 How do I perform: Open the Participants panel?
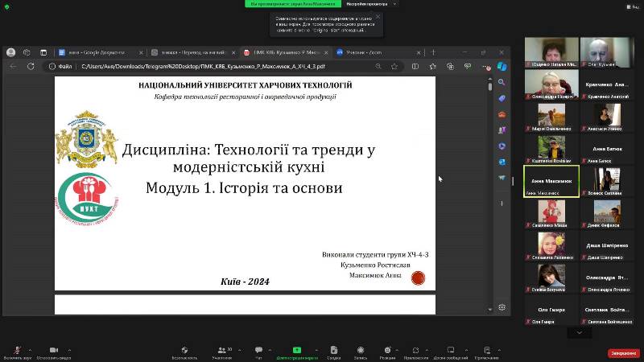coord(221,351)
